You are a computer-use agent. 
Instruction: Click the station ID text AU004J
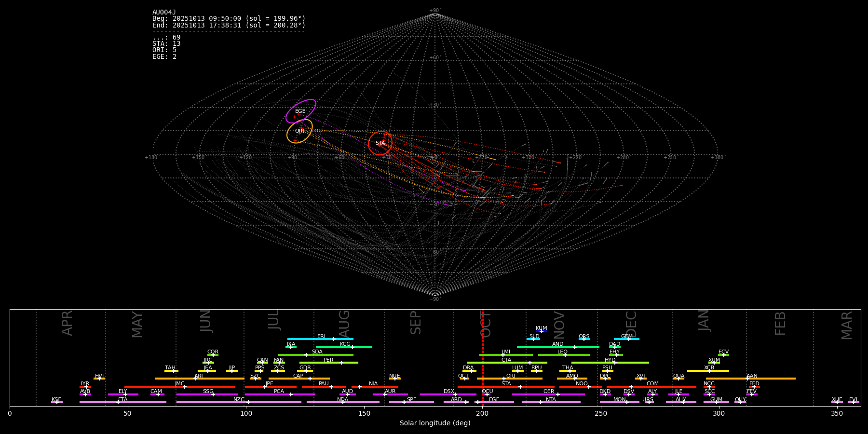point(164,13)
